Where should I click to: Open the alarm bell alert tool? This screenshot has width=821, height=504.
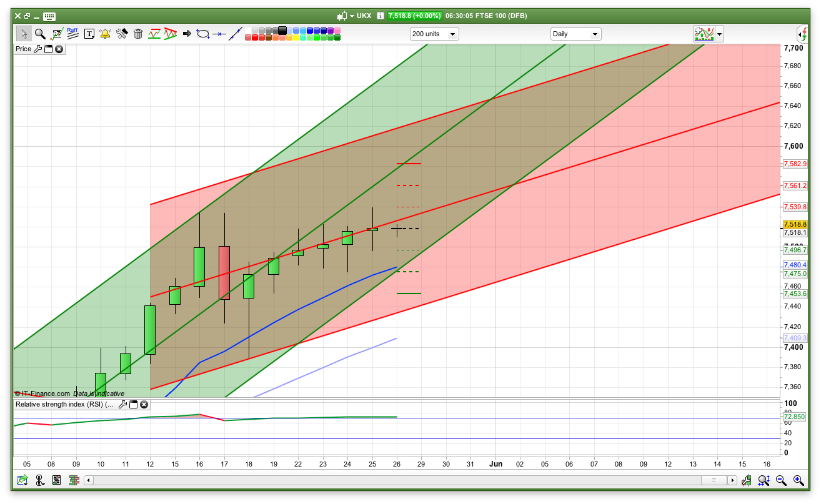(105, 34)
